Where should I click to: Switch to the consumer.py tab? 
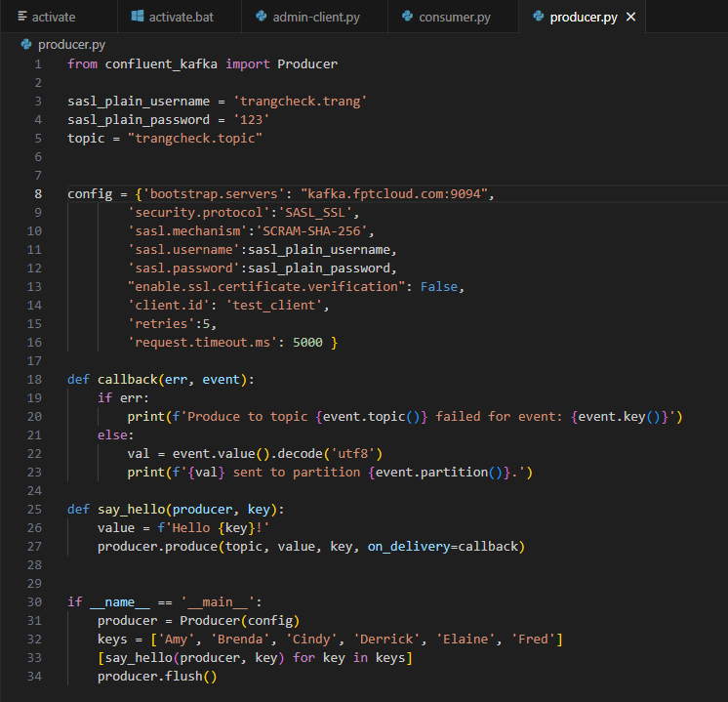pos(454,18)
